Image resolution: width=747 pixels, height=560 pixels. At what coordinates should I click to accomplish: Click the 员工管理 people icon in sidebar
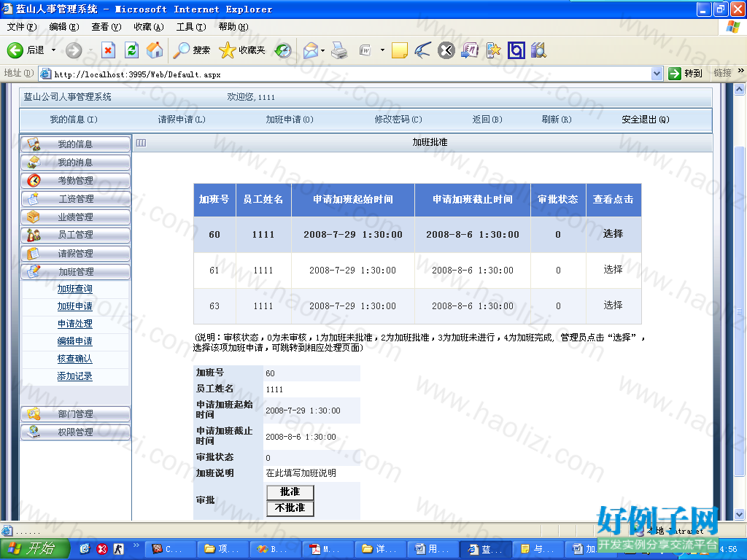tap(34, 235)
